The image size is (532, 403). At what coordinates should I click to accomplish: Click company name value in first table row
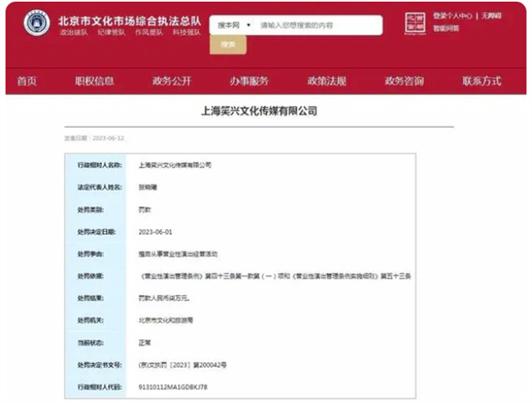tap(175, 165)
